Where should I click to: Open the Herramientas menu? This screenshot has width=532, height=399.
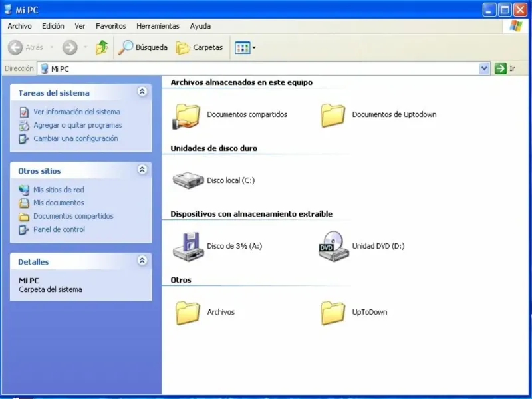click(158, 26)
